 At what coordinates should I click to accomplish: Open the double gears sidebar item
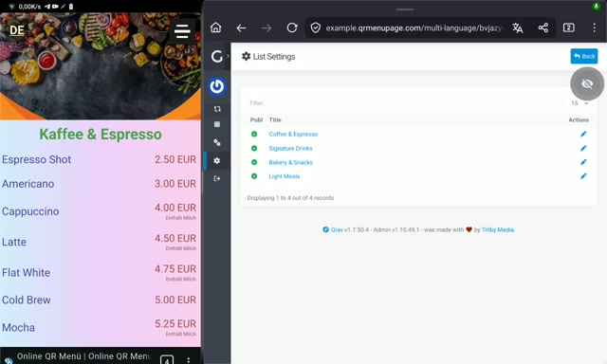click(x=217, y=142)
